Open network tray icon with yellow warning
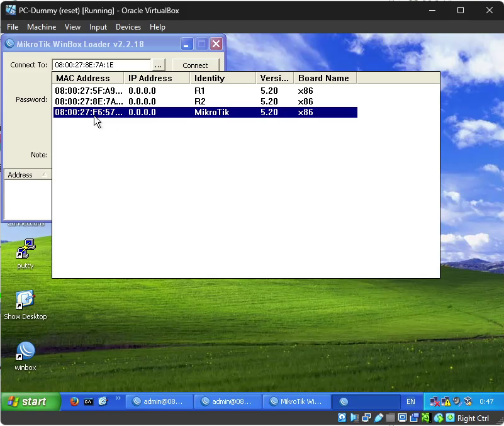 click(445, 401)
